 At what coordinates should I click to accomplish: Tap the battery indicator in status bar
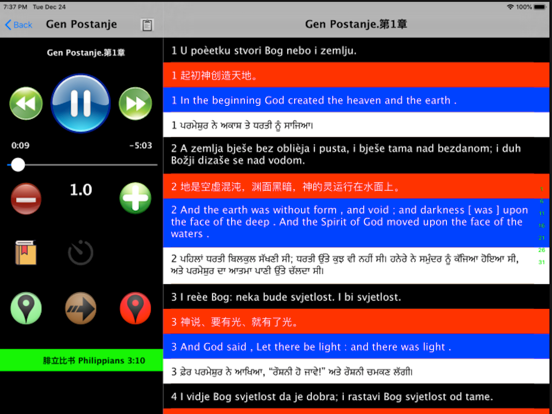[540, 7]
